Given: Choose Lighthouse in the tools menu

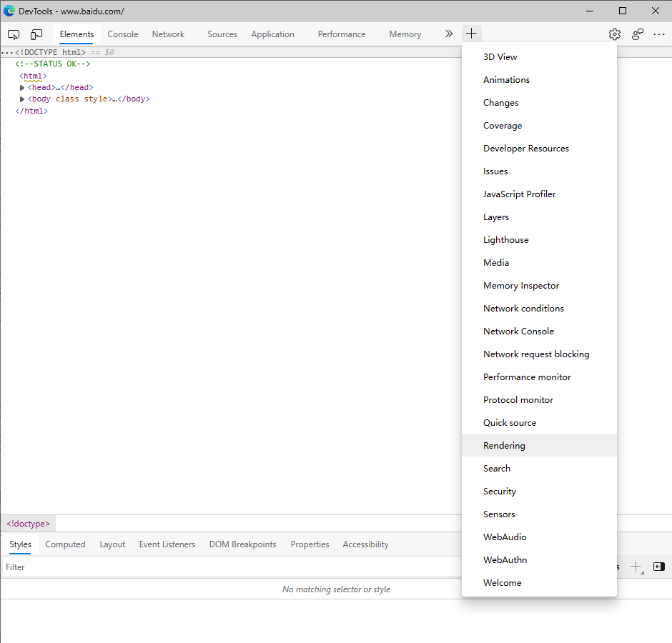Looking at the screenshot, I should click(505, 239).
